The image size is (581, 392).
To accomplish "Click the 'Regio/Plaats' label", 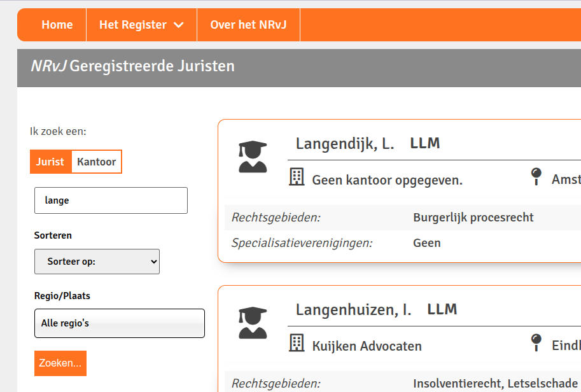I will click(62, 296).
